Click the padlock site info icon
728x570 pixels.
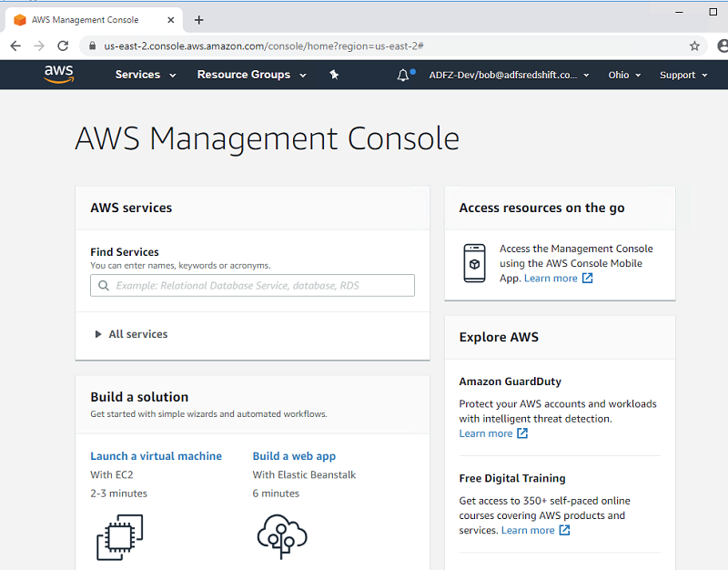tap(93, 46)
